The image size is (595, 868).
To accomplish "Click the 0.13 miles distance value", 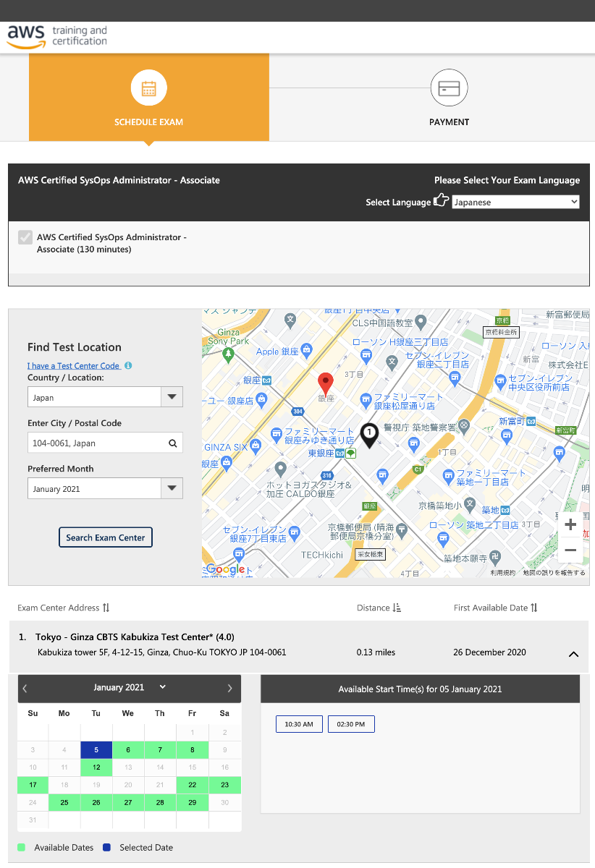I will [376, 652].
